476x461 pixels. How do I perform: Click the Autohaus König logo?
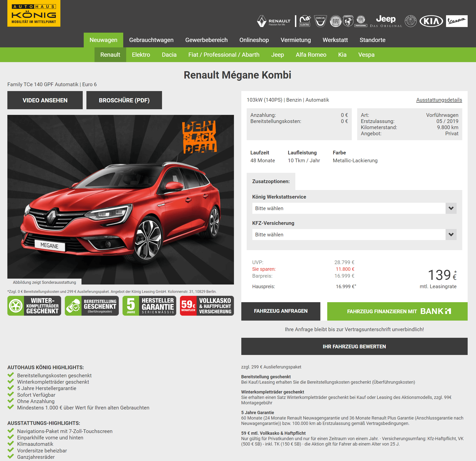pos(34,13)
